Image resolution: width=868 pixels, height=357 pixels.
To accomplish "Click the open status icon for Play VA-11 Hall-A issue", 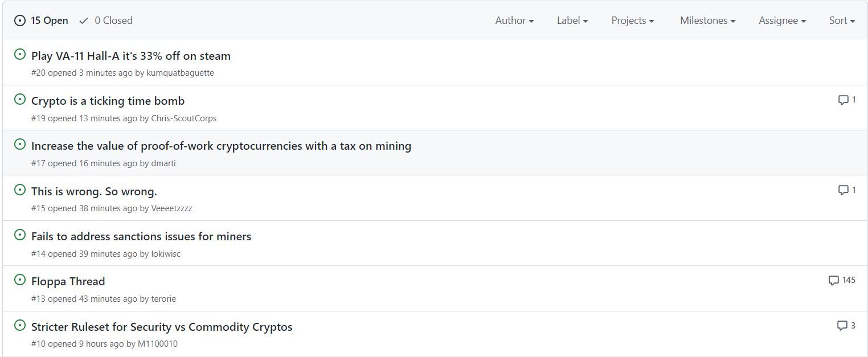I will [x=20, y=55].
